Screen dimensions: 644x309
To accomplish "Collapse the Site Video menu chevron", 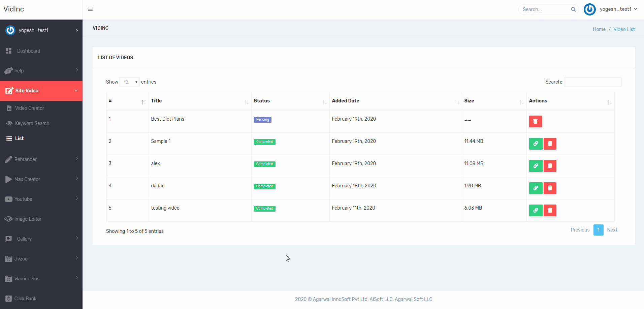I will pos(76,90).
